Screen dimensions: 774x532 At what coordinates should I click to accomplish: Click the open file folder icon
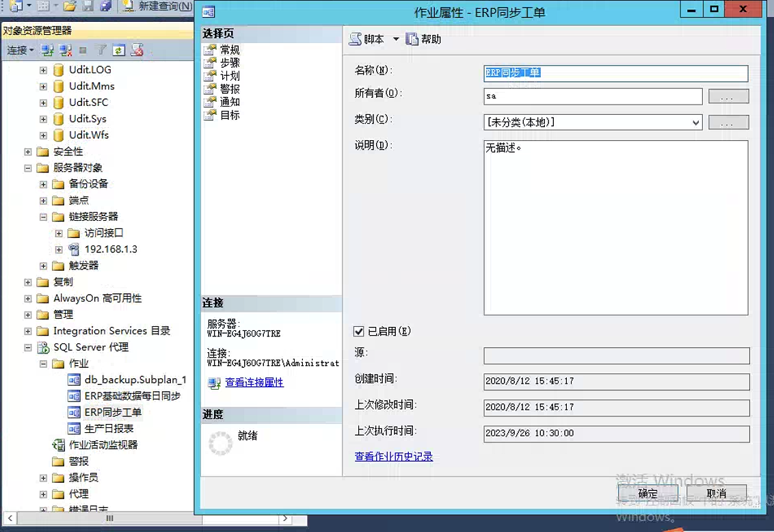point(70,6)
